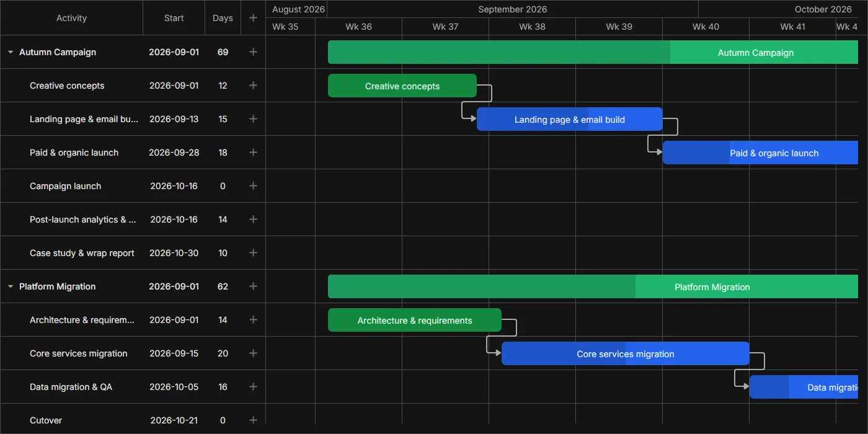
Task: Select the Architecture & requirem... activity name
Action: 82,320
